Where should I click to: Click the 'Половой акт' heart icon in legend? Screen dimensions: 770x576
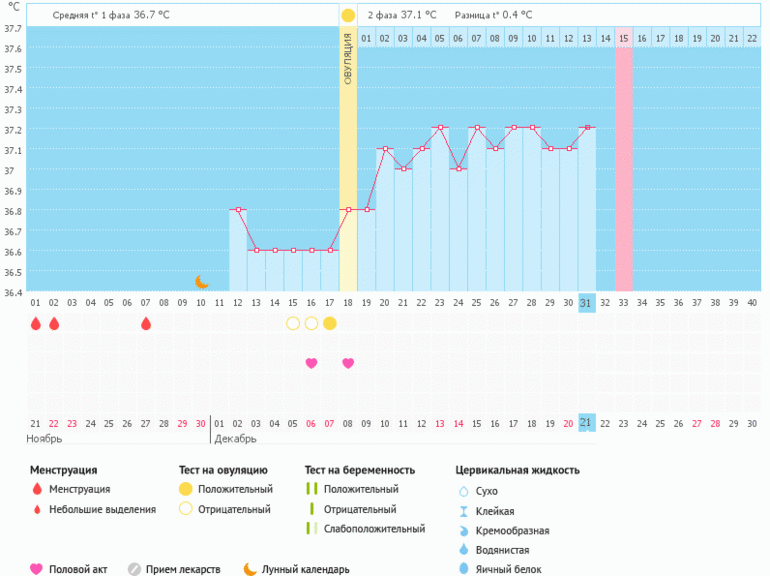point(37,569)
